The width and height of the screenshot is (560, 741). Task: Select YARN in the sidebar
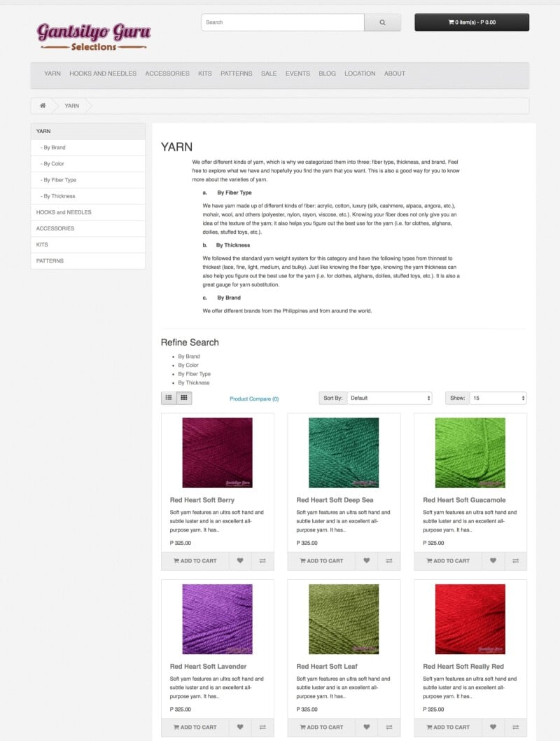[x=87, y=132]
